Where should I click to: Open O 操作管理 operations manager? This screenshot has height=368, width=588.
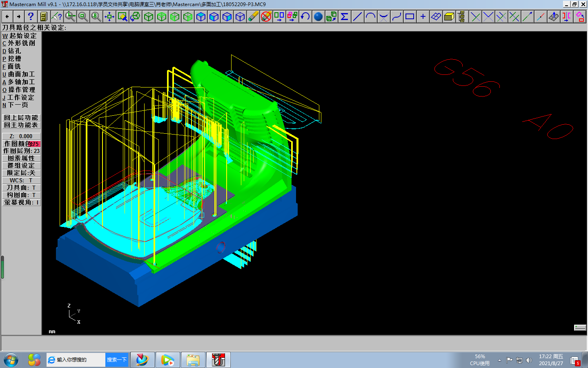coord(19,90)
